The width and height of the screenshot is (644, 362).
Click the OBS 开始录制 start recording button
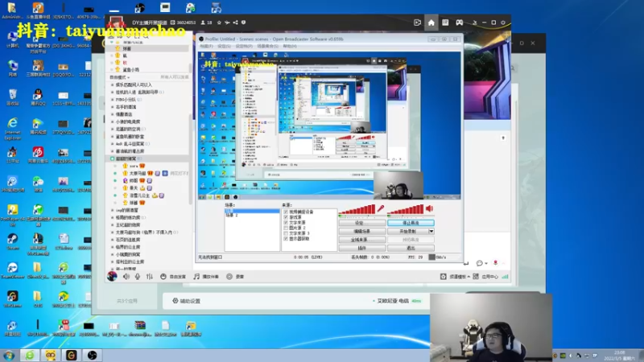pyautogui.click(x=408, y=231)
